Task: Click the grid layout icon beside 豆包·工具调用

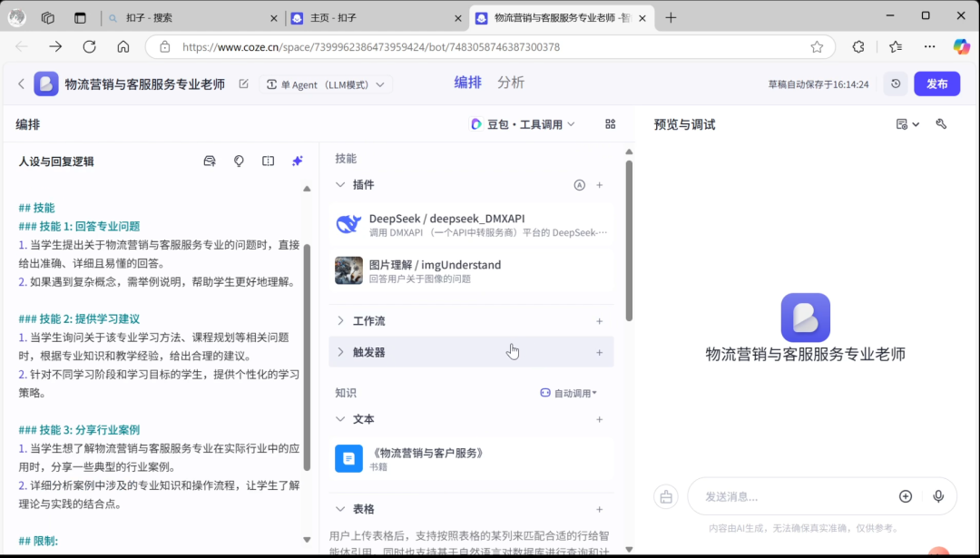Action: [x=611, y=122]
